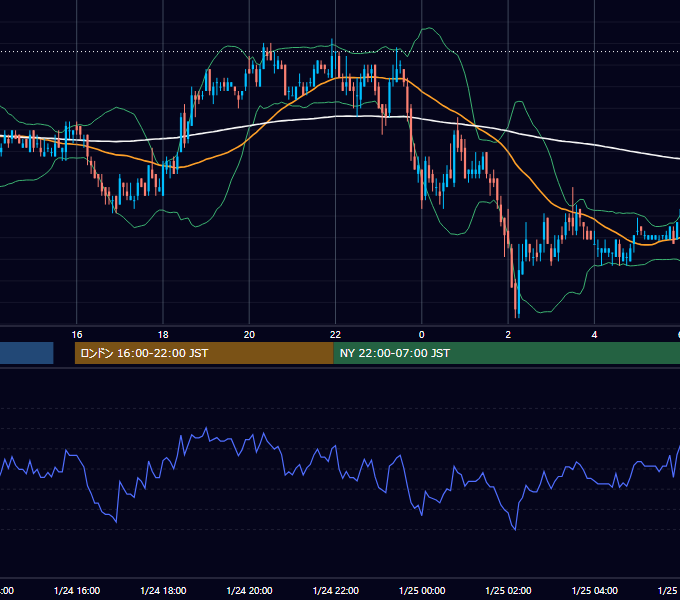Image resolution: width=680 pixels, height=600 pixels.
Task: Click the RSI oscillator's lowest dip near 02:00
Action: (515, 529)
